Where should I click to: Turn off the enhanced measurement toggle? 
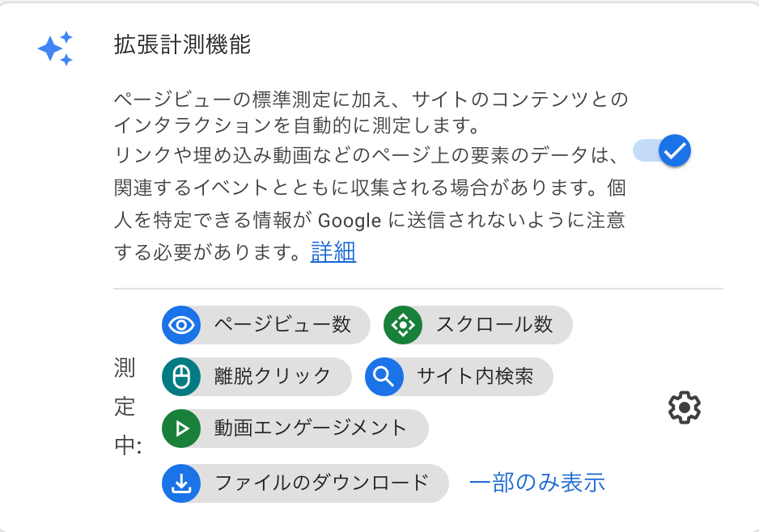click(x=662, y=150)
